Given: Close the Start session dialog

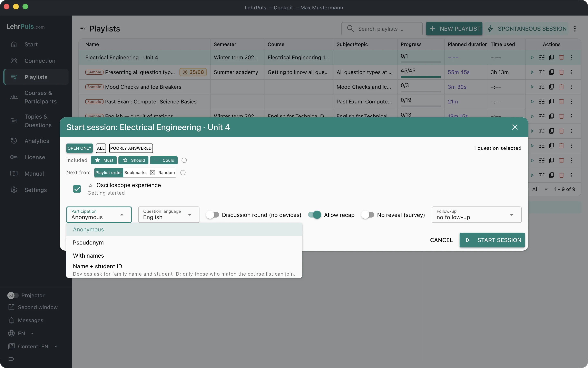Looking at the screenshot, I should click(515, 127).
